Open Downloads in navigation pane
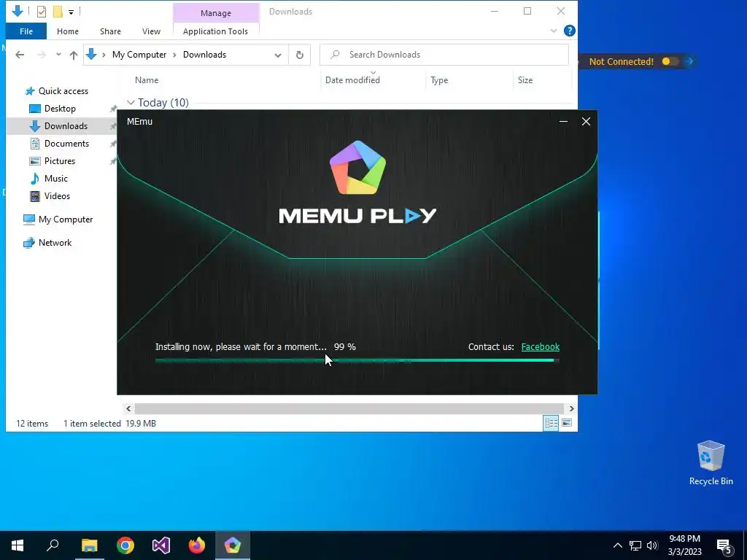The height and width of the screenshot is (560, 747). point(66,126)
